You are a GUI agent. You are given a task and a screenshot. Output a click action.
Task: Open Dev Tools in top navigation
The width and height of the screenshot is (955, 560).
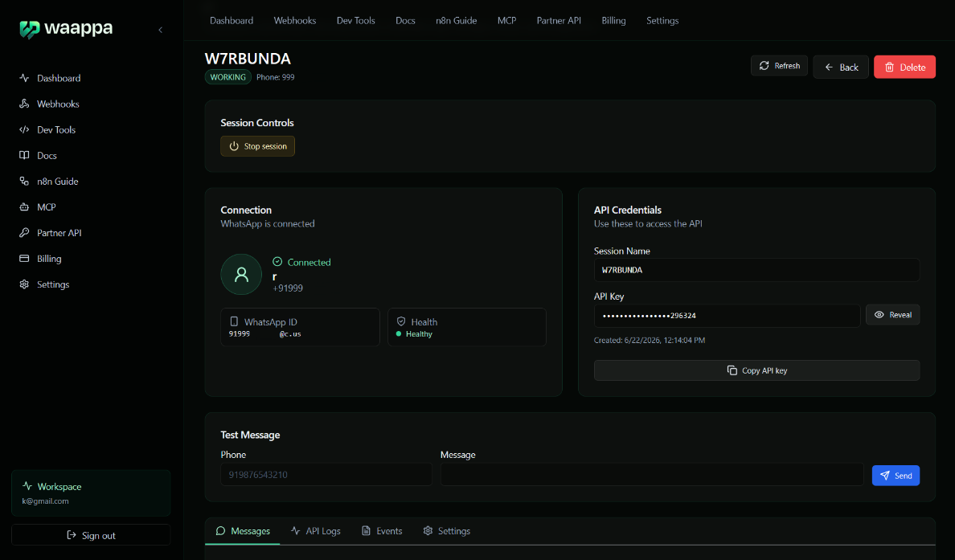(x=355, y=21)
